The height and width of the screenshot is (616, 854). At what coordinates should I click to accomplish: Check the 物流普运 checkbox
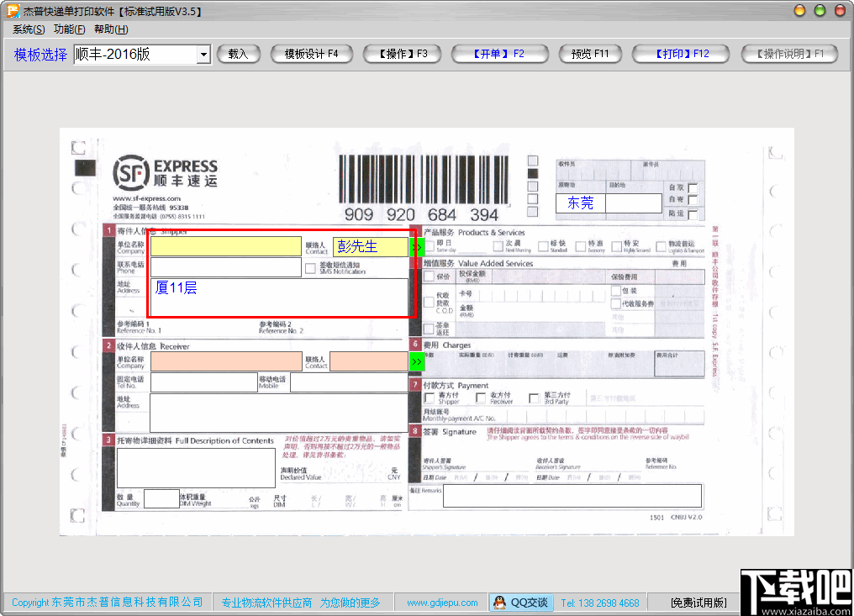coord(662,246)
